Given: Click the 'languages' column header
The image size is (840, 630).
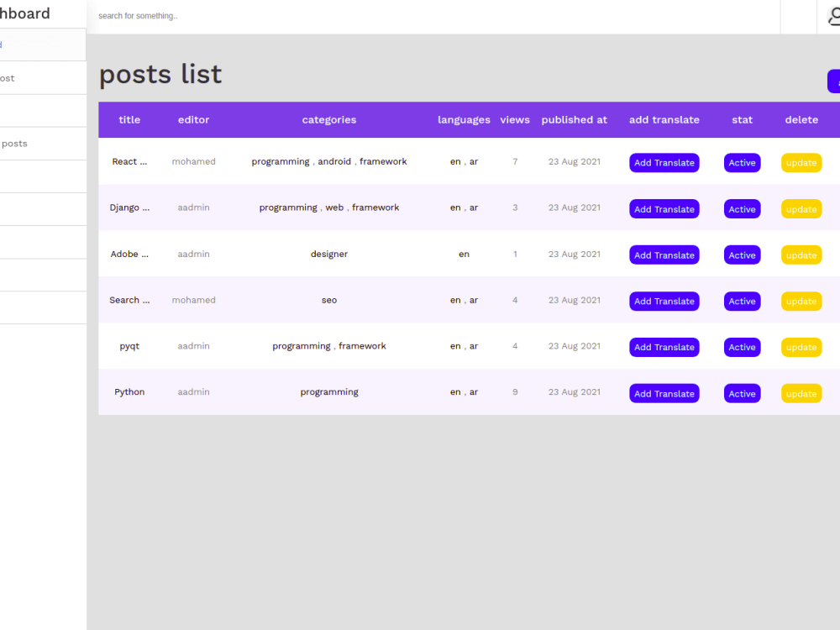Looking at the screenshot, I should tap(464, 119).
